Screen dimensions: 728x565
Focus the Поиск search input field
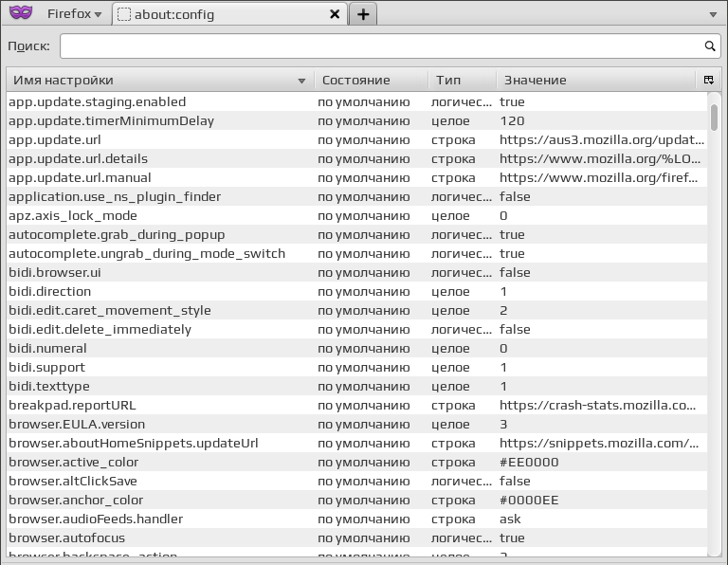pos(390,46)
